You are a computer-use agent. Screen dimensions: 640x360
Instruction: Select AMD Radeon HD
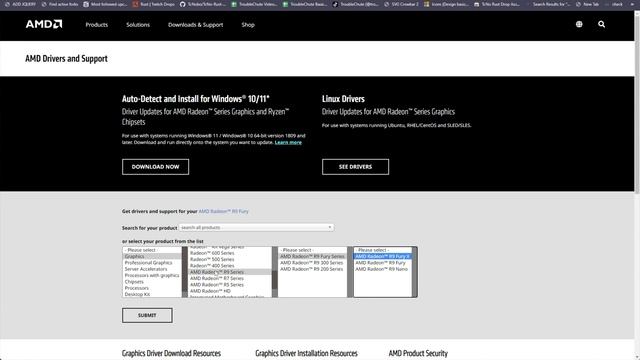[229, 291]
